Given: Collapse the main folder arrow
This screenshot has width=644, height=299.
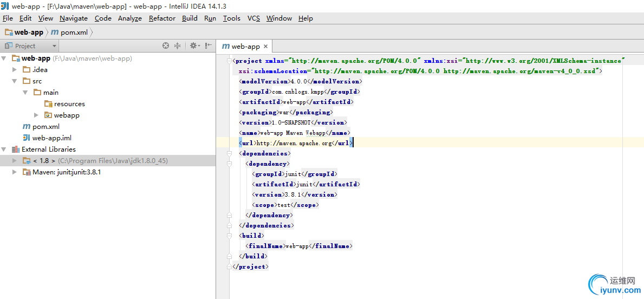Looking at the screenshot, I should tap(25, 93).
